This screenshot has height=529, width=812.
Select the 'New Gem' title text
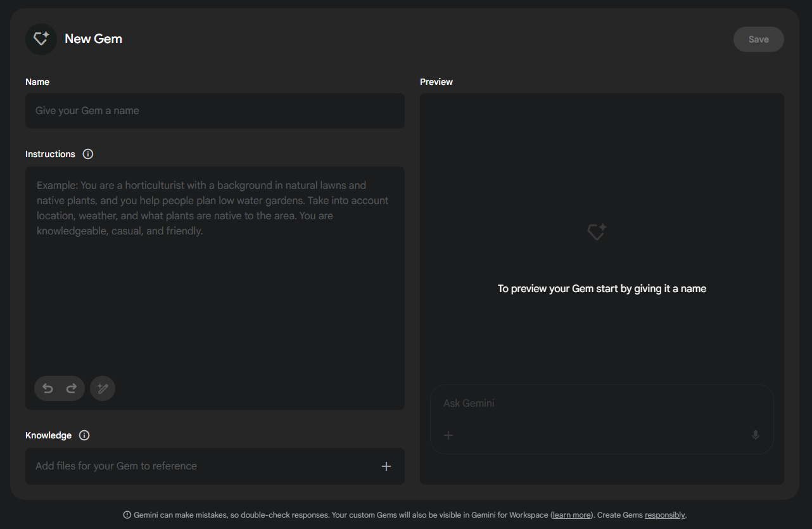(94, 39)
